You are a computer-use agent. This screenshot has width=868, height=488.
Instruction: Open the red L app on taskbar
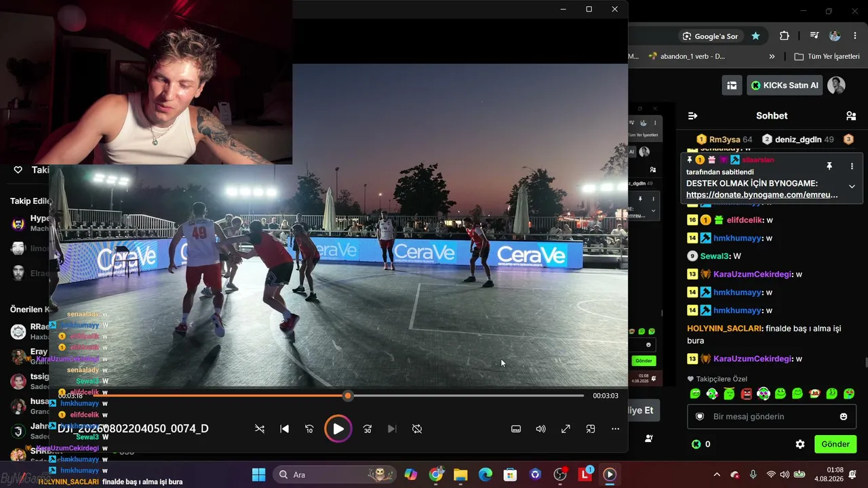click(x=585, y=474)
